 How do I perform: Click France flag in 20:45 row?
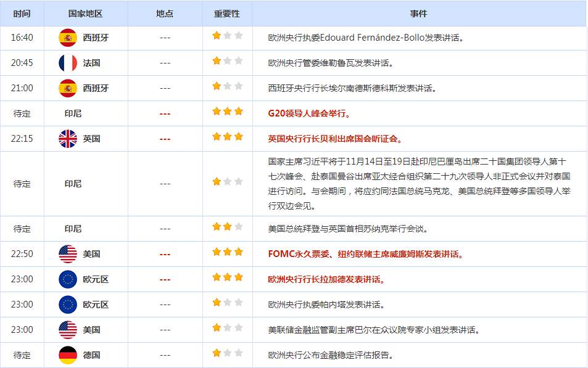[x=68, y=63]
